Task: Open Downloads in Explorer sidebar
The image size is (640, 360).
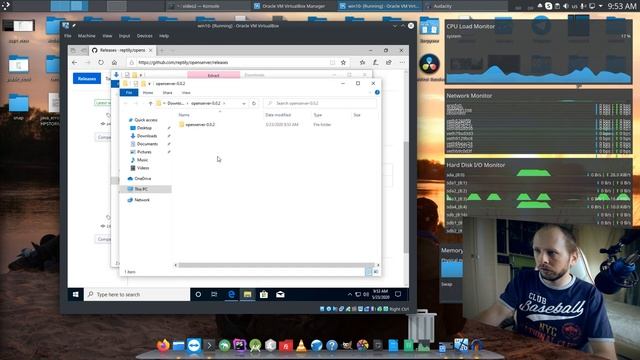Action: [x=144, y=136]
